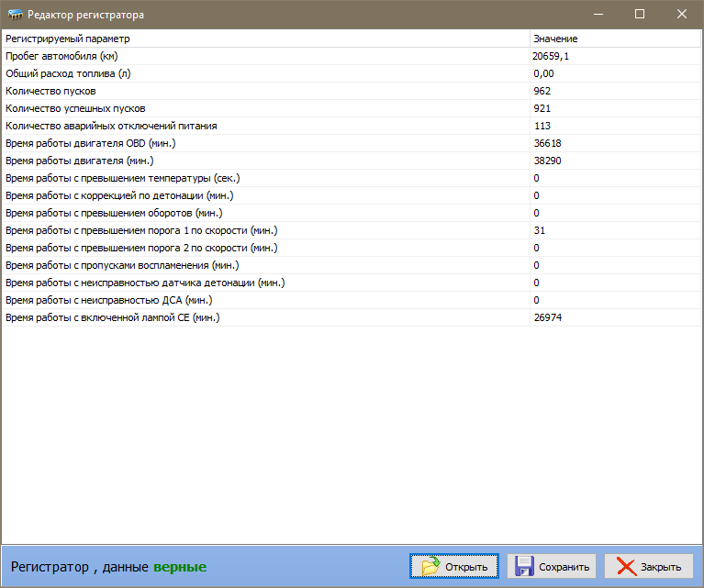Click the Значение column header
The height and width of the screenshot is (588, 704).
(614, 39)
